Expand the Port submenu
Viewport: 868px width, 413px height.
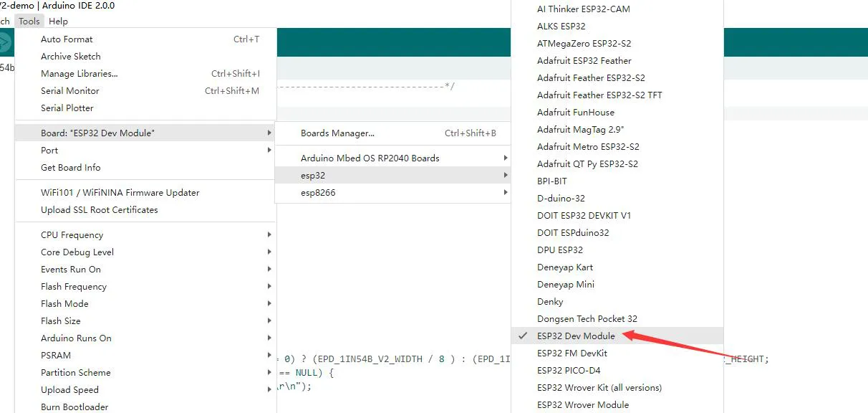(x=145, y=151)
